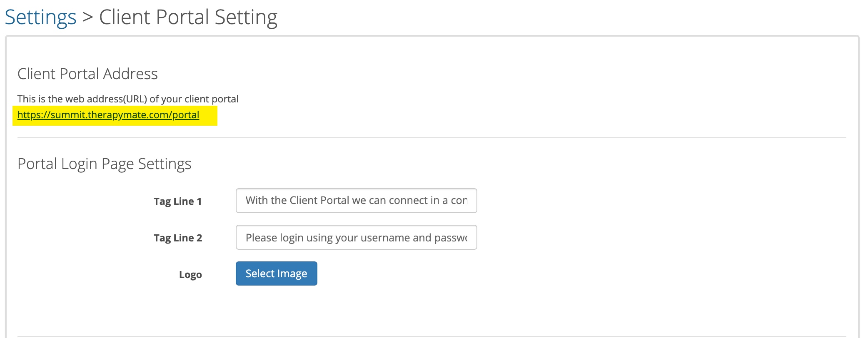Focus the Tag Line 1 text field
Screen dimensions: 868x338
click(356, 201)
